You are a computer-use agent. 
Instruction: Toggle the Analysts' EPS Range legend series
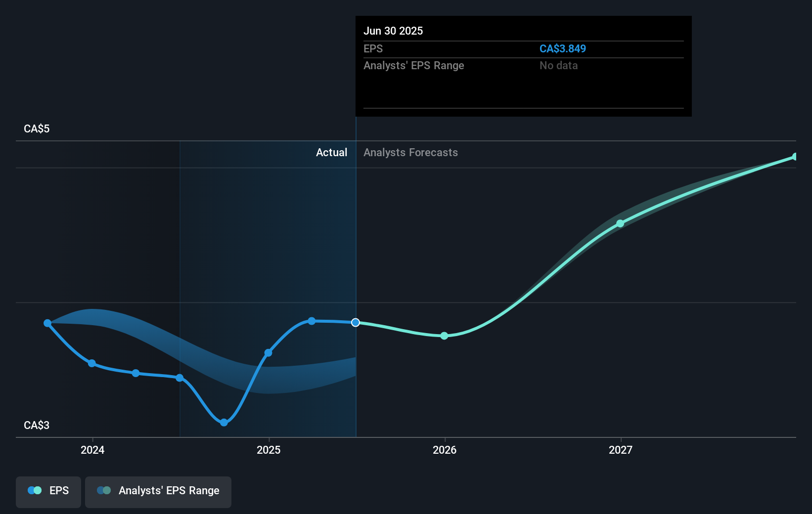[x=158, y=492]
